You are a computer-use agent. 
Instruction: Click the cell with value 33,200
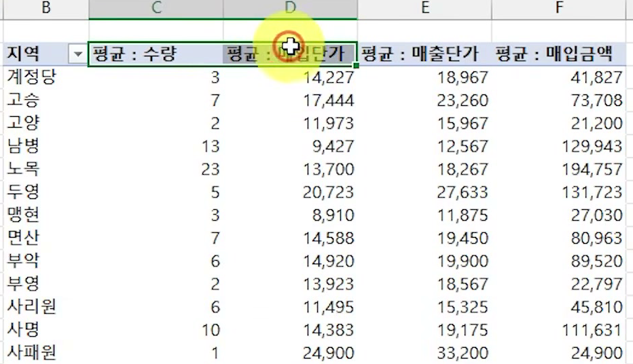pyautogui.click(x=424, y=352)
